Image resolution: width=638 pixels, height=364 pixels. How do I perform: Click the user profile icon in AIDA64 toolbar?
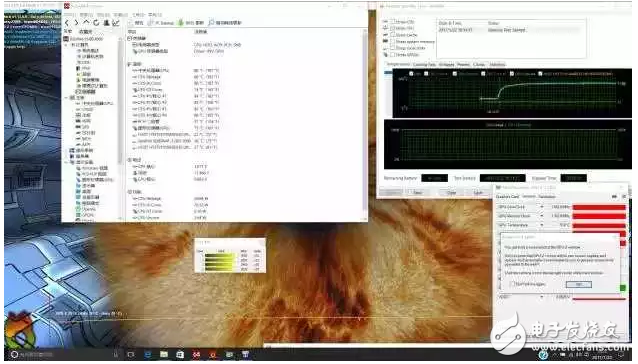[x=106, y=23]
